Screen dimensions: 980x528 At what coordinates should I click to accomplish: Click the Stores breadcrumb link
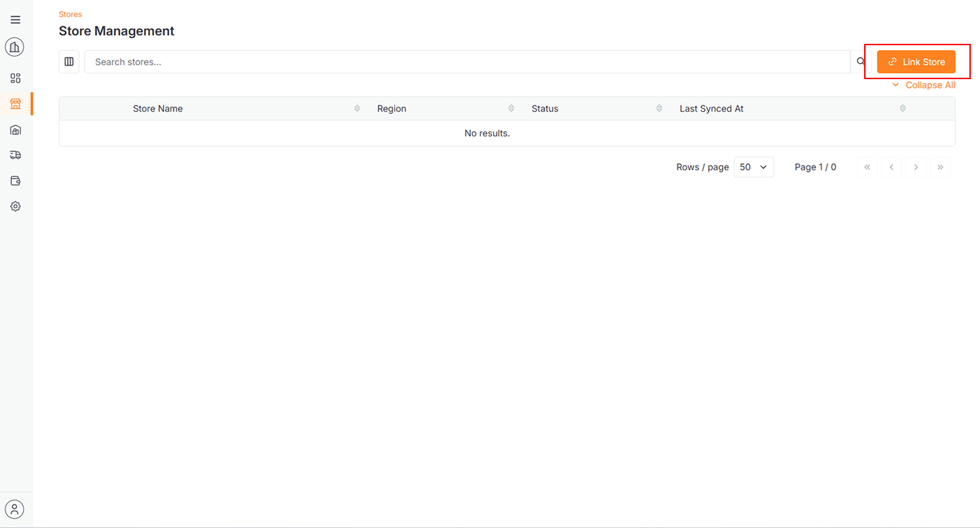[x=70, y=14]
